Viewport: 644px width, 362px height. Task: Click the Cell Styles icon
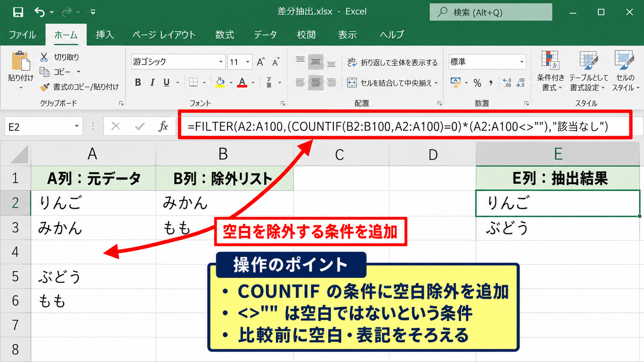click(624, 60)
